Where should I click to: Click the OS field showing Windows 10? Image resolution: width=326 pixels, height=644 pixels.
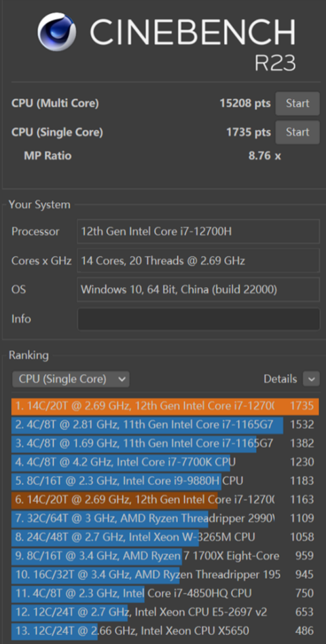tap(198, 290)
